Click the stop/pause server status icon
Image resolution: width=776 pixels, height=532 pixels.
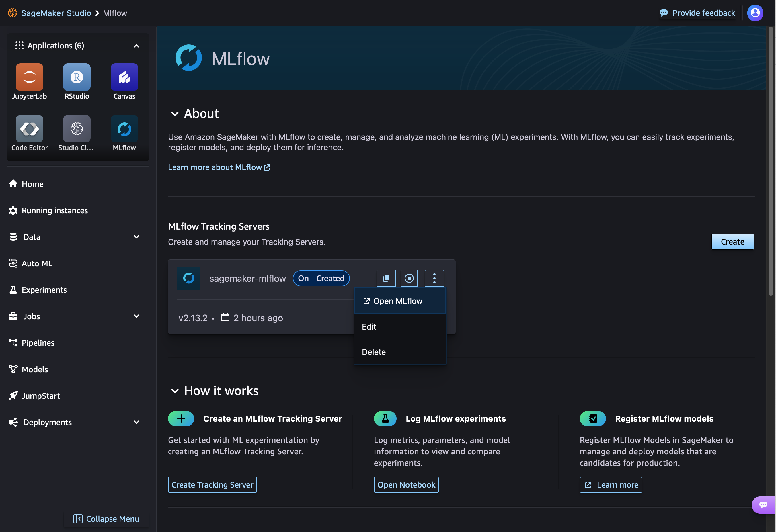[409, 277]
